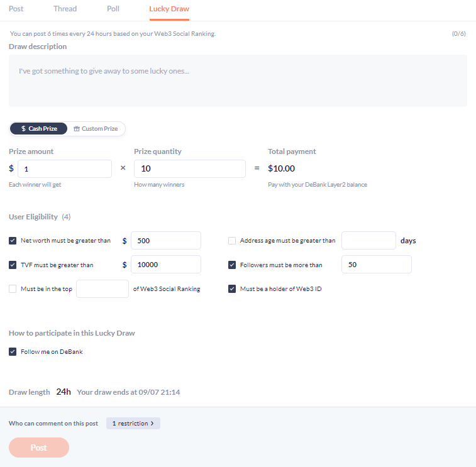Open the Thread tab
This screenshot has height=467, width=476.
tap(65, 9)
